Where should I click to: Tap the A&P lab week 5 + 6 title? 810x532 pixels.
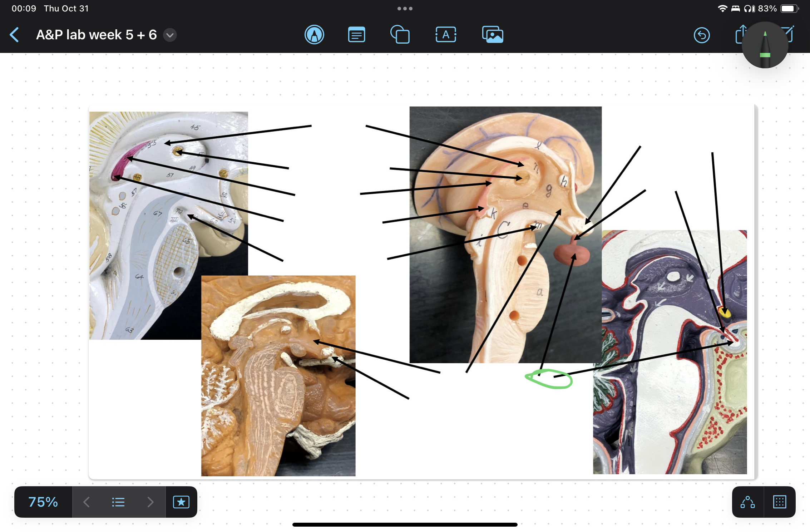pos(97,35)
